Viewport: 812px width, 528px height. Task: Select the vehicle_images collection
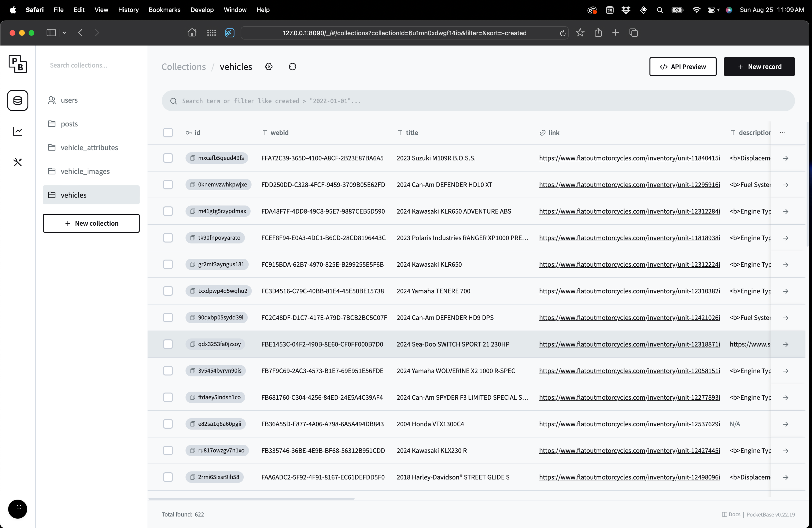pos(85,171)
